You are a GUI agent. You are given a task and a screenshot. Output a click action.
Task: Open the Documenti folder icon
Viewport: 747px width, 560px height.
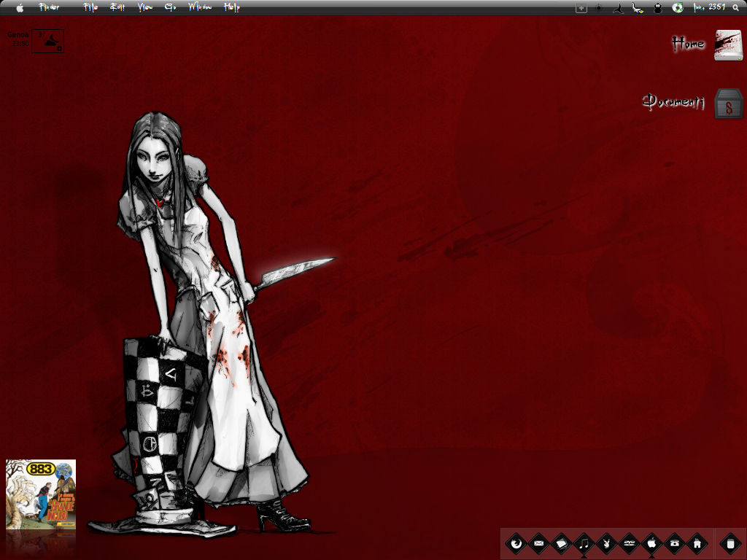[729, 103]
